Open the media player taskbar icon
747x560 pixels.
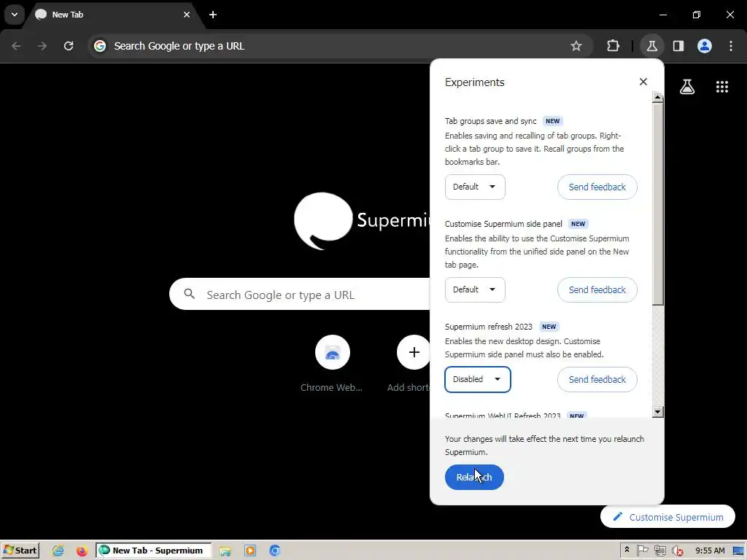tap(250, 551)
